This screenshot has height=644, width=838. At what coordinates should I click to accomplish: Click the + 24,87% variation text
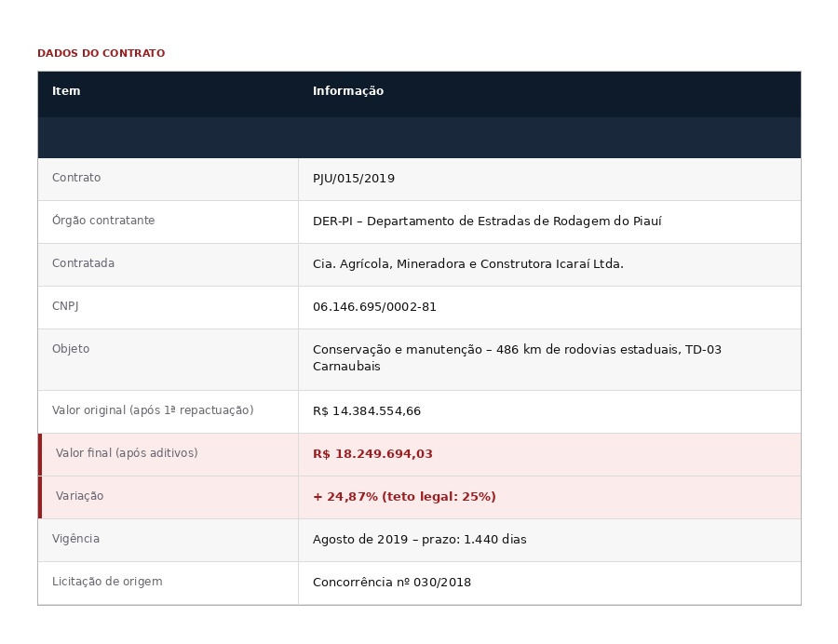pos(404,497)
